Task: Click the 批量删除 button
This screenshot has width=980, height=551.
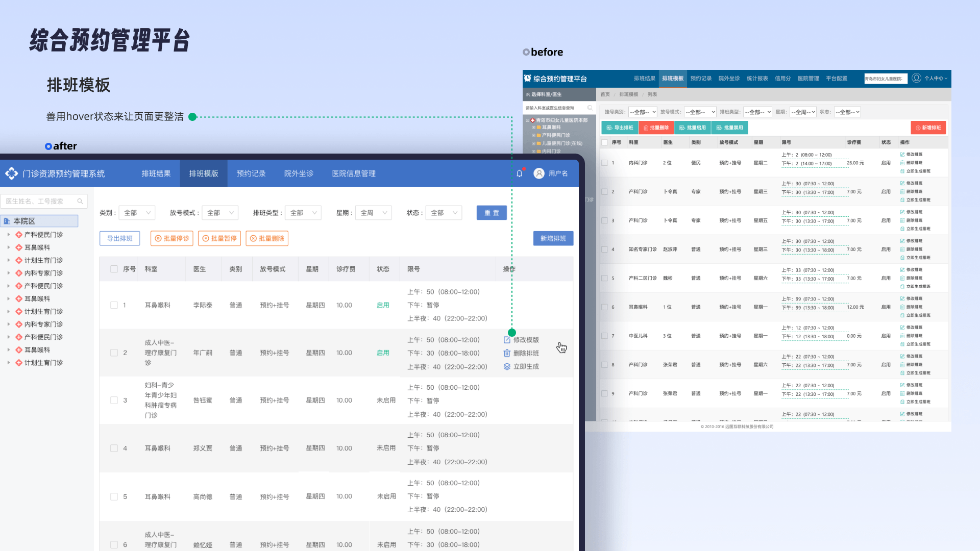Action: pos(267,238)
